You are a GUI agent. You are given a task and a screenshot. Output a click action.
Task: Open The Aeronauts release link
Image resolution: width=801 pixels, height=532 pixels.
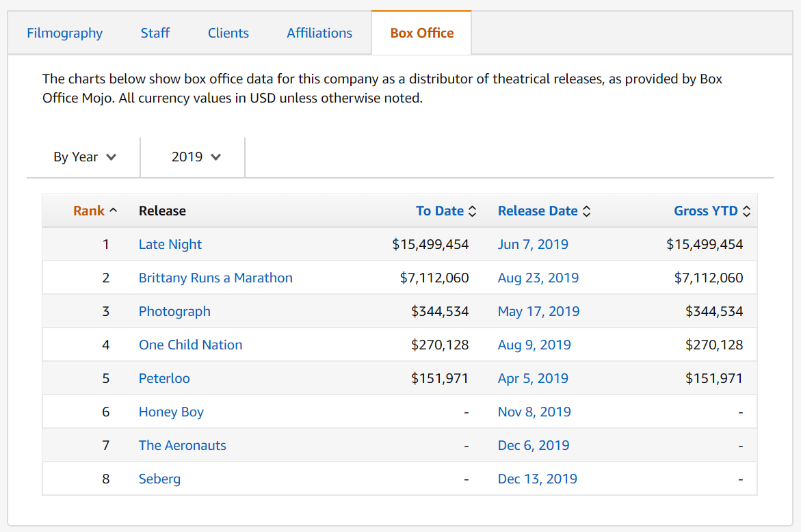coord(182,445)
